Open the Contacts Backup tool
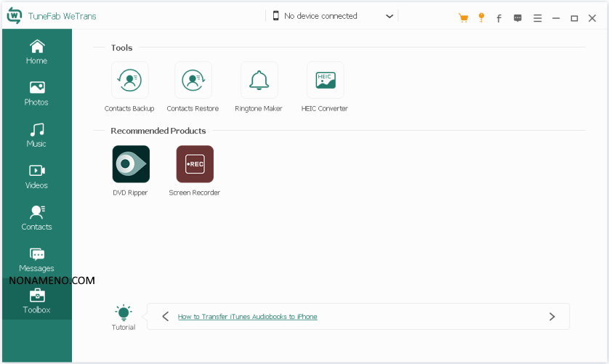609x364 pixels. (x=129, y=80)
